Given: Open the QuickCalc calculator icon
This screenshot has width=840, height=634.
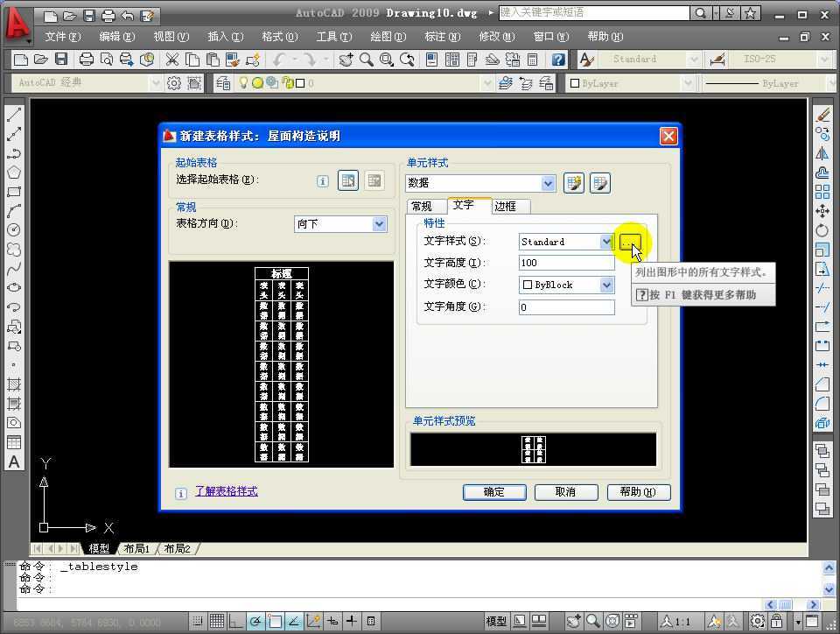Looking at the screenshot, I should click(533, 59).
